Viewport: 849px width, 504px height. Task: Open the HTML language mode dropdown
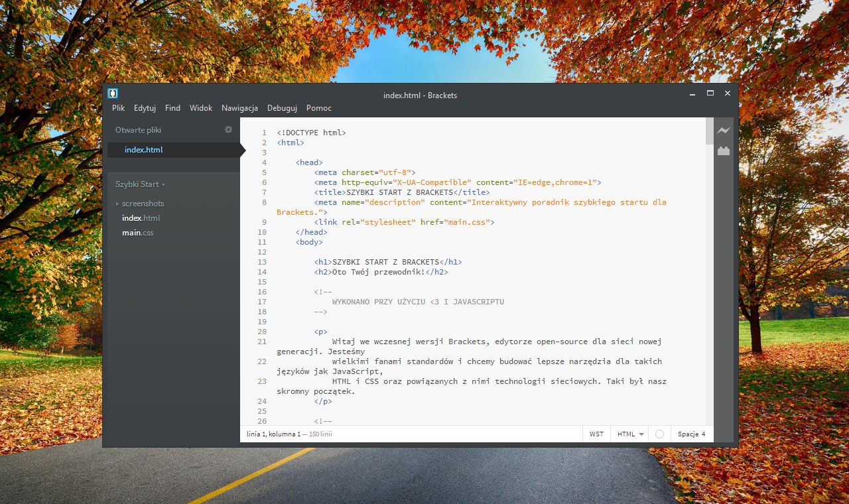tap(630, 434)
